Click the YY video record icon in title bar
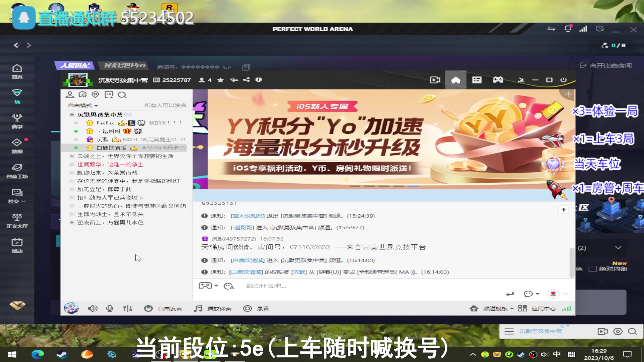 point(435,80)
